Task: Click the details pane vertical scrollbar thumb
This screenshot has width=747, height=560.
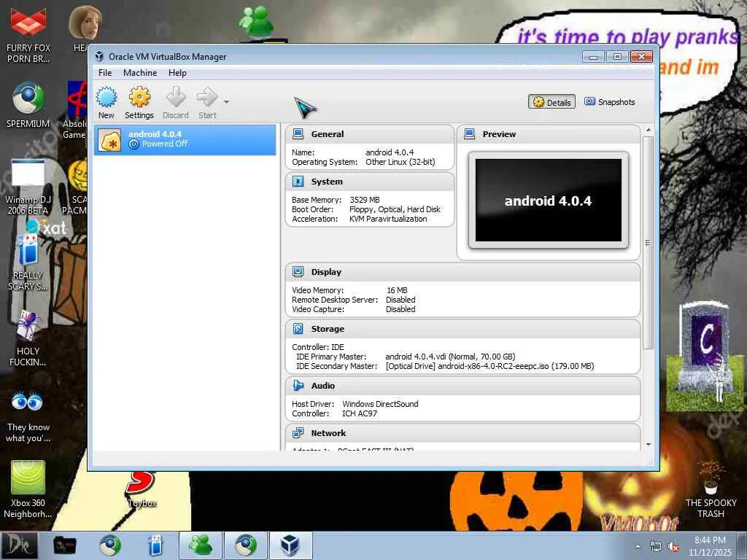Action: point(648,243)
